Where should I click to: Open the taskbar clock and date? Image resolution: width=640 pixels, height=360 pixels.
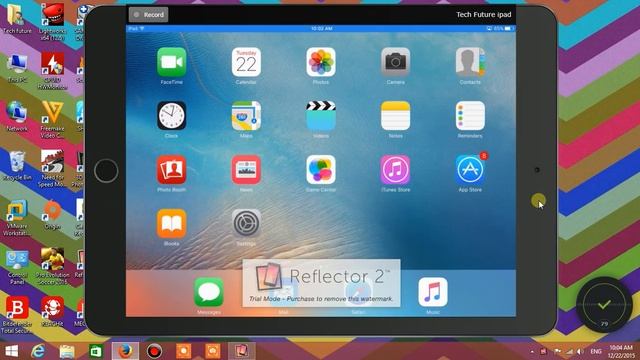621,351
